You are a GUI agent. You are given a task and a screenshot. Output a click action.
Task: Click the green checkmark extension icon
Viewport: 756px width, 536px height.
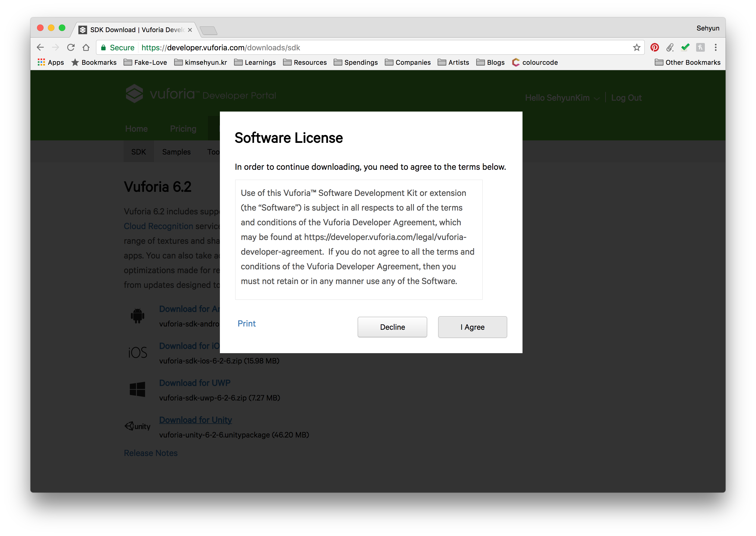click(685, 48)
